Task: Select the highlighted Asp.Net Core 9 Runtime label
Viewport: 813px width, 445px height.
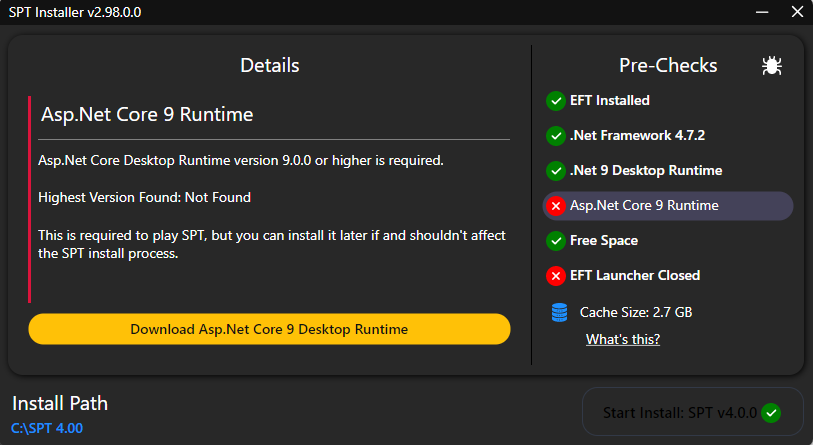Action: tap(643, 206)
